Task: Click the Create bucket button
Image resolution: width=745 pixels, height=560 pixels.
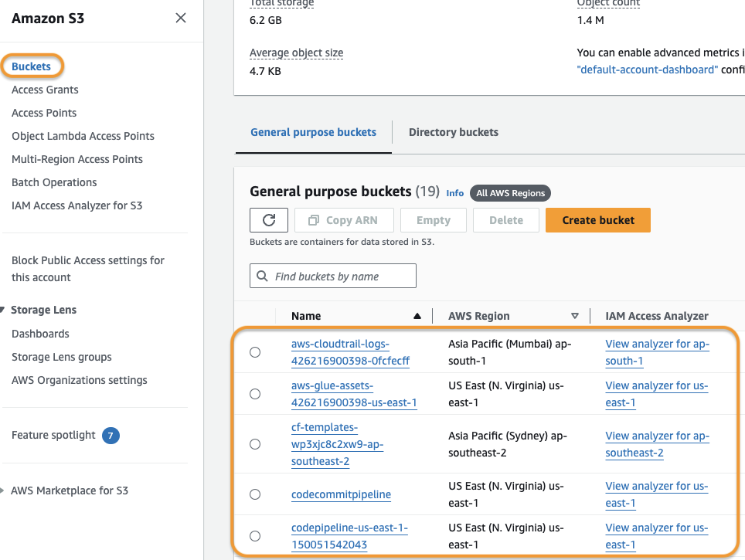Action: 598,220
